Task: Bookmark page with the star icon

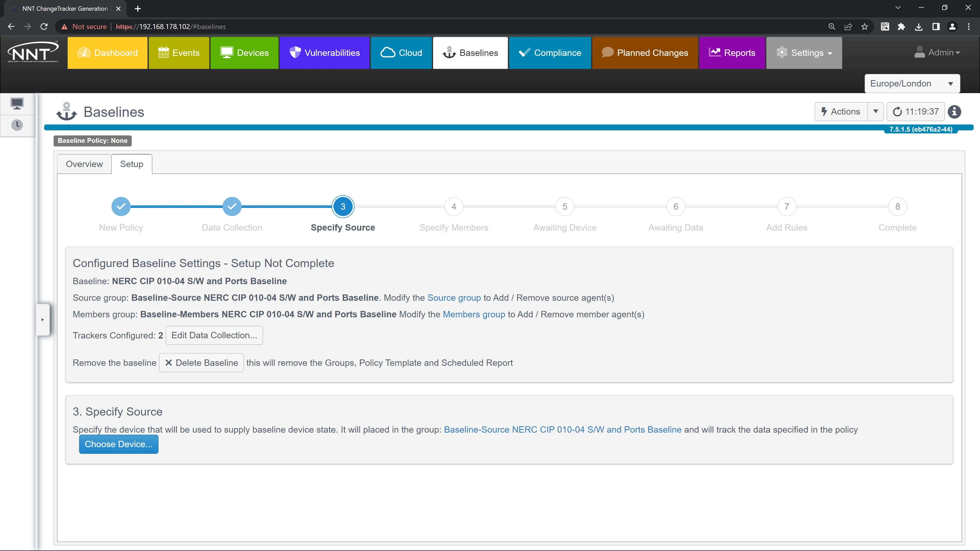Action: [865, 27]
